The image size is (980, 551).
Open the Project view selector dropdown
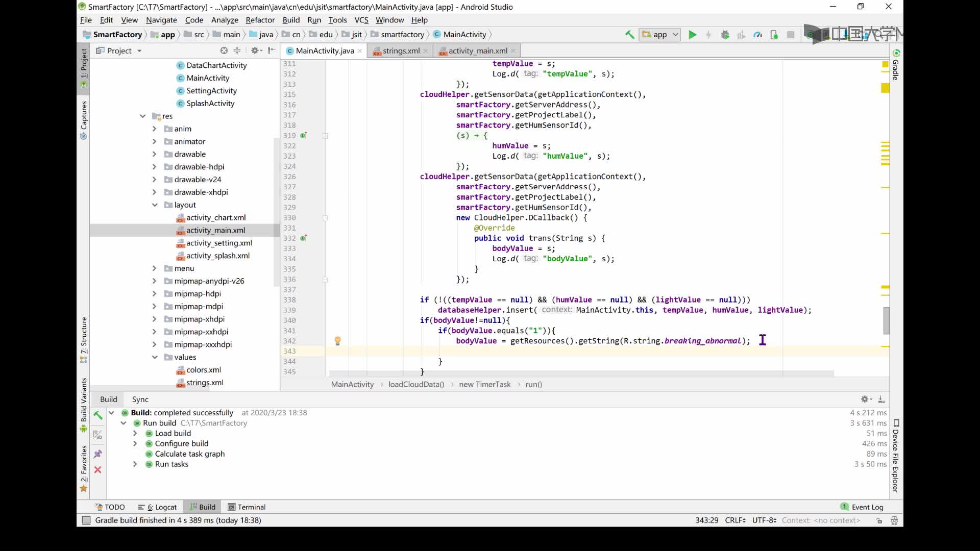tap(119, 51)
